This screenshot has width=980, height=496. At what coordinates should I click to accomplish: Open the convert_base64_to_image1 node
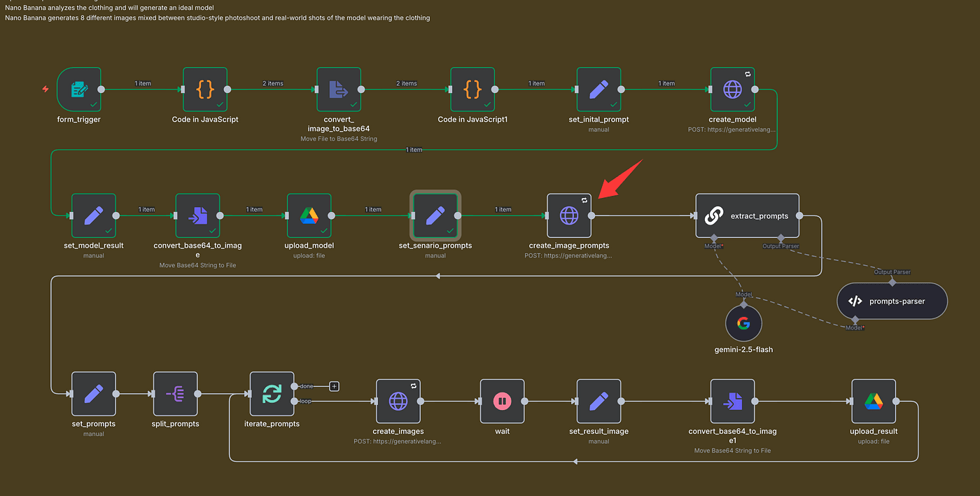coord(732,402)
